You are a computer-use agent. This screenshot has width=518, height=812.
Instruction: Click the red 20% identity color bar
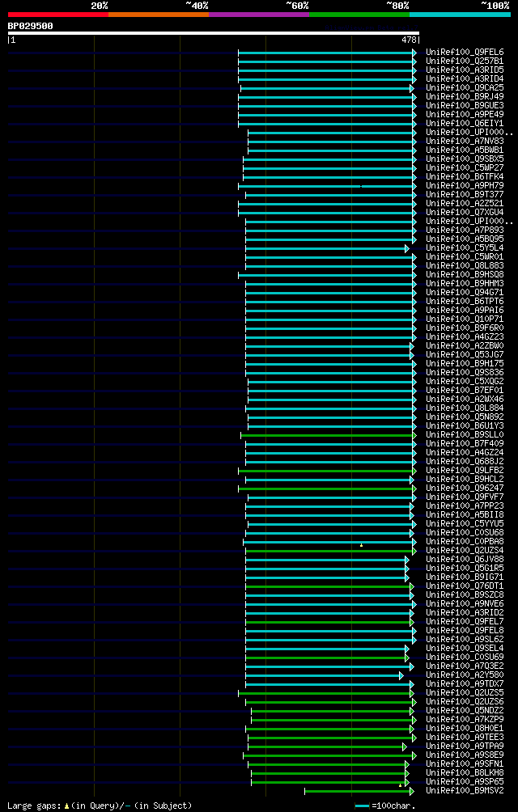click(x=58, y=15)
